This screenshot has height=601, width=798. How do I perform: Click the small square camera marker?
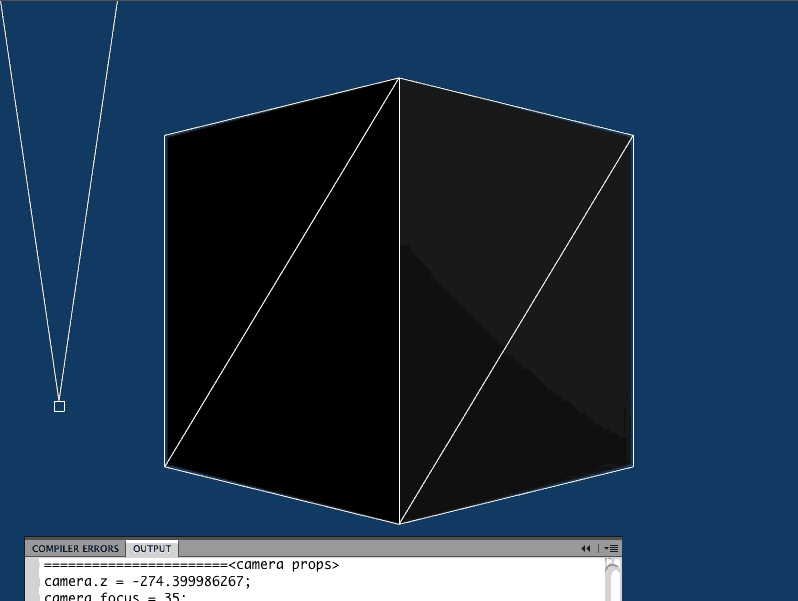click(59, 406)
